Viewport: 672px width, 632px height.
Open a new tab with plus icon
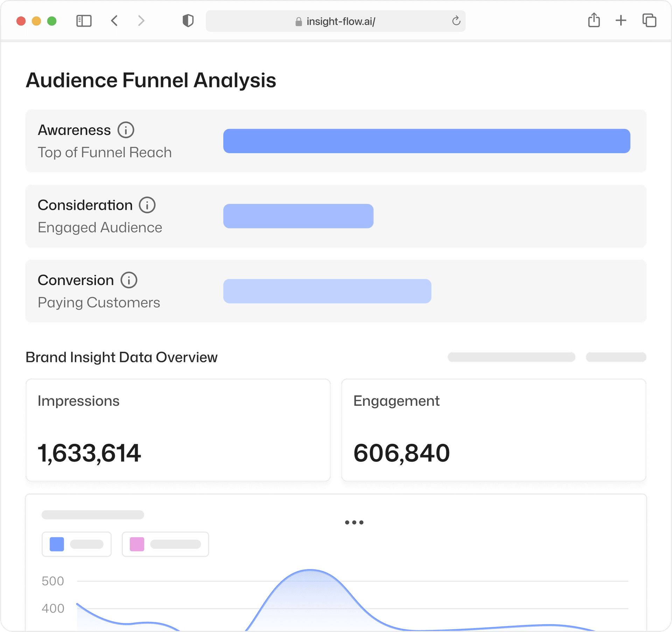coord(621,20)
